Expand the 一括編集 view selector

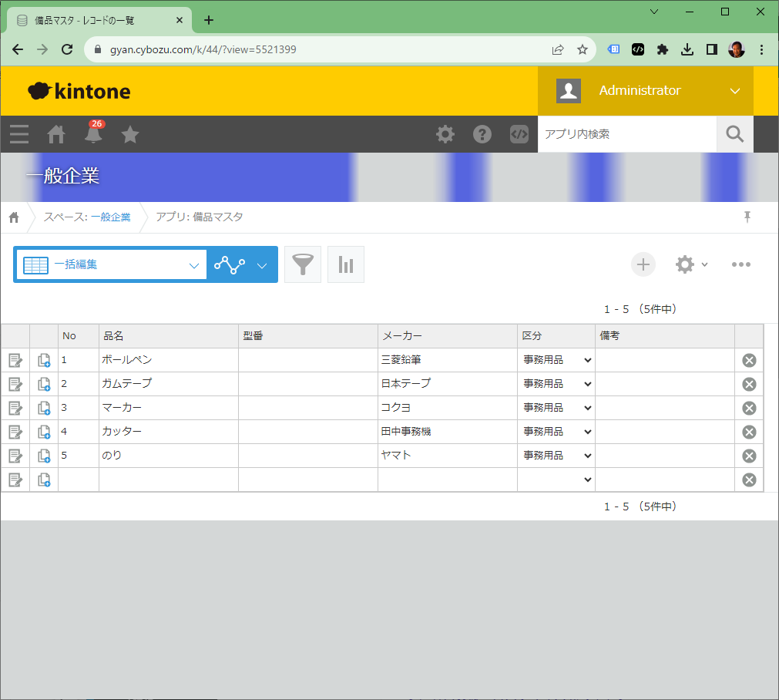[112, 264]
